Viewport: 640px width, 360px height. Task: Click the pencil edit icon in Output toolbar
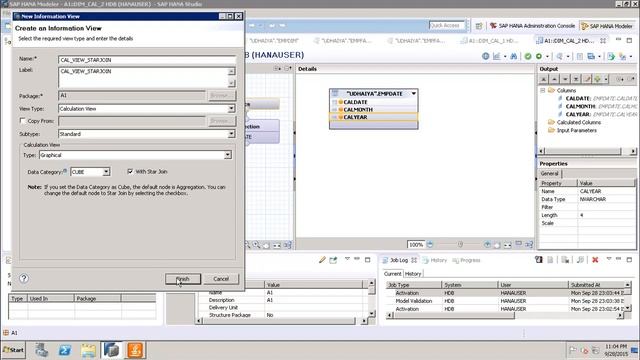tap(587, 79)
